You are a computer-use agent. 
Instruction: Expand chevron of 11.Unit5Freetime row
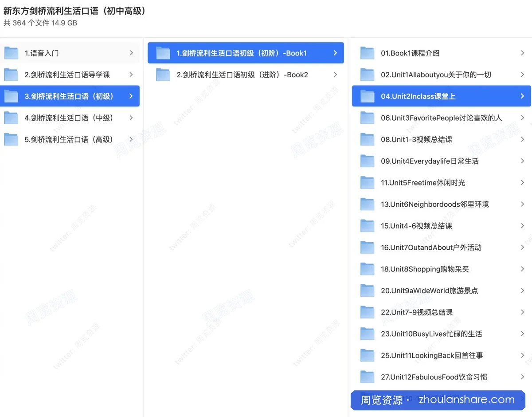coord(523,183)
